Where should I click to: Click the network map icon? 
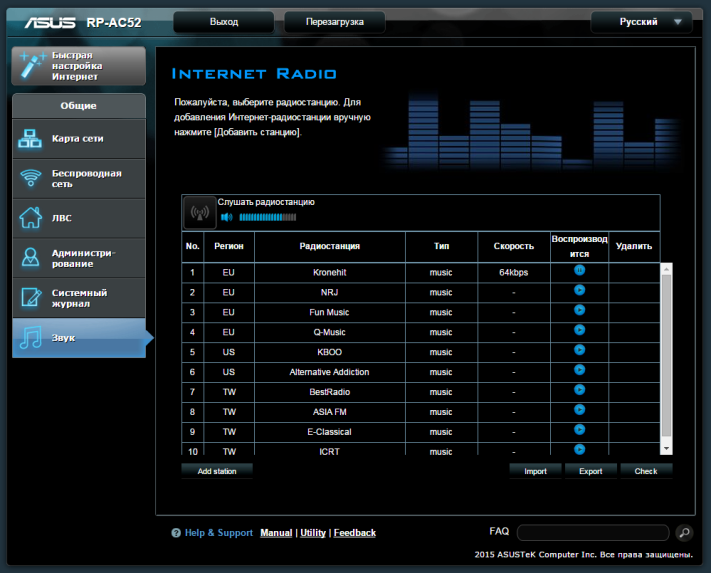30,139
